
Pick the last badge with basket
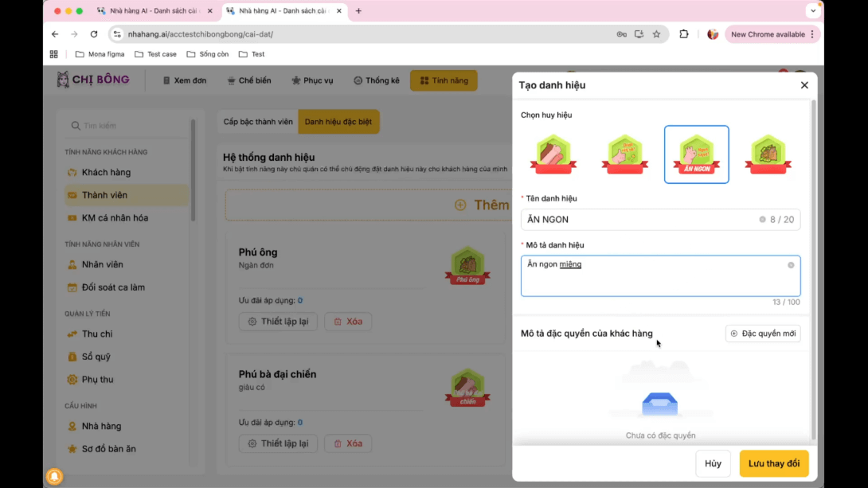pos(768,154)
